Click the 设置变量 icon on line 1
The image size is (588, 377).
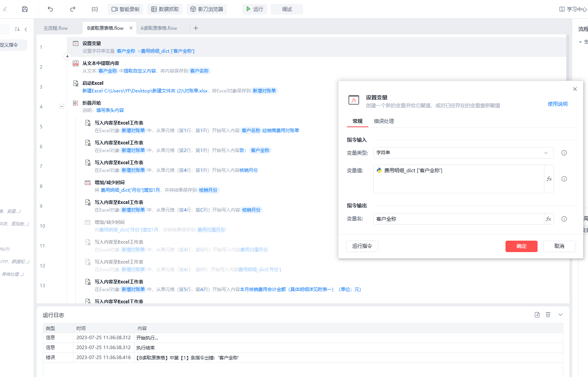[x=76, y=44]
